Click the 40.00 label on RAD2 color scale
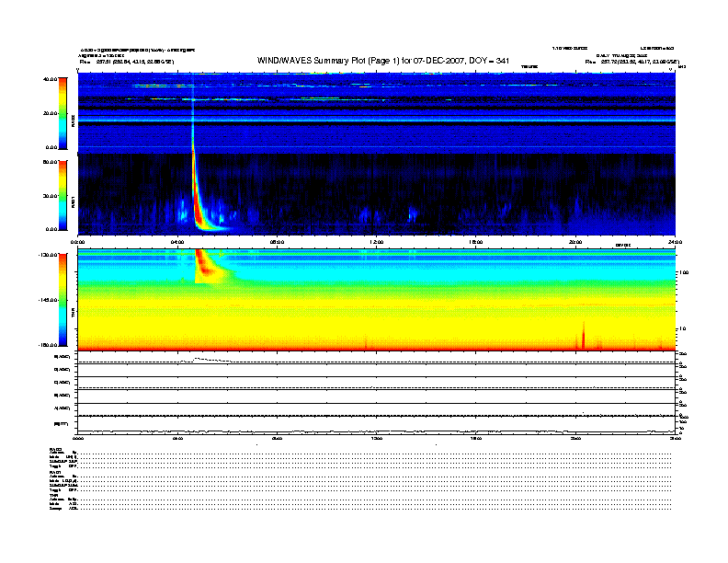Image resolution: width=728 pixels, height=563 pixels. [x=50, y=79]
